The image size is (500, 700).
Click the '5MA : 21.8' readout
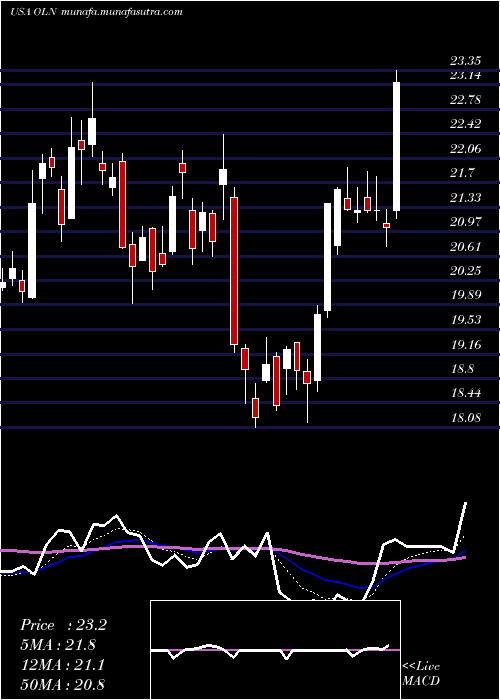point(58,645)
